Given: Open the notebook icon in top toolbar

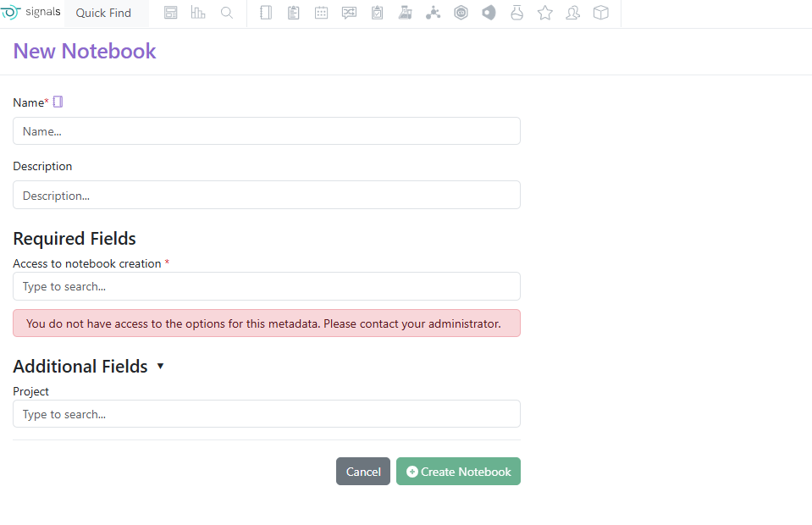Looking at the screenshot, I should (x=266, y=13).
